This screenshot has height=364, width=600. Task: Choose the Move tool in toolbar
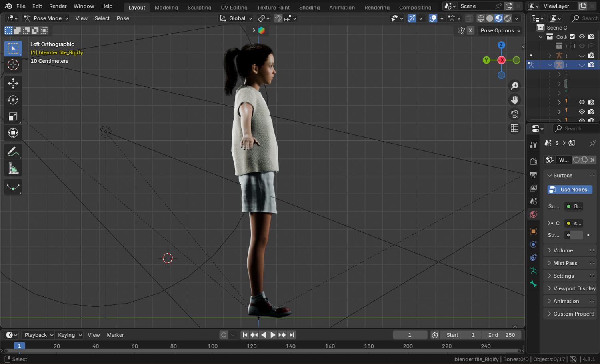point(13,83)
